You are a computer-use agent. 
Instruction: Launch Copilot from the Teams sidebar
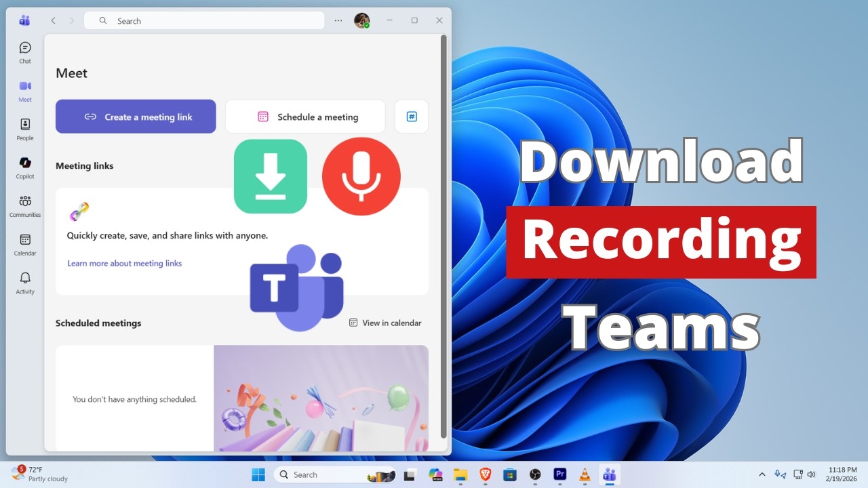click(25, 168)
